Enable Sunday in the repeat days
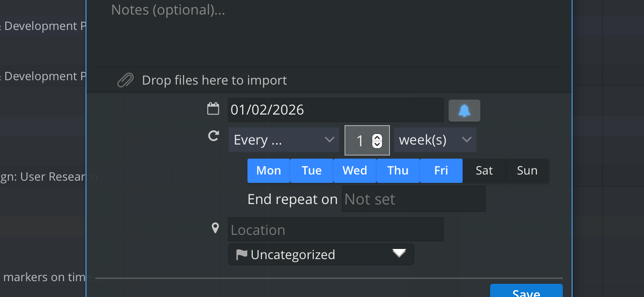The width and height of the screenshot is (644, 297). click(x=527, y=171)
